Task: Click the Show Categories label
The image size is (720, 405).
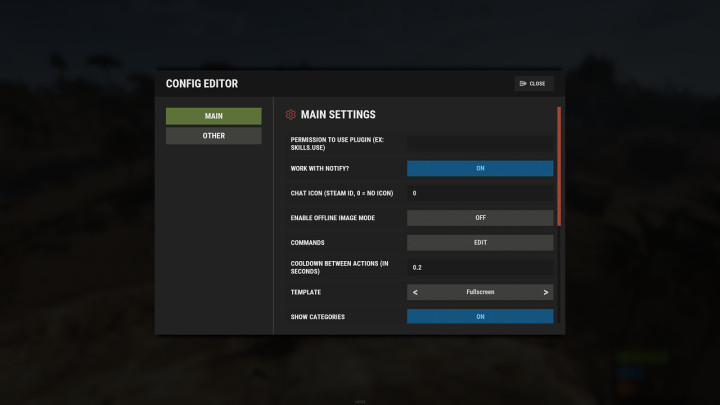Action: click(x=317, y=317)
